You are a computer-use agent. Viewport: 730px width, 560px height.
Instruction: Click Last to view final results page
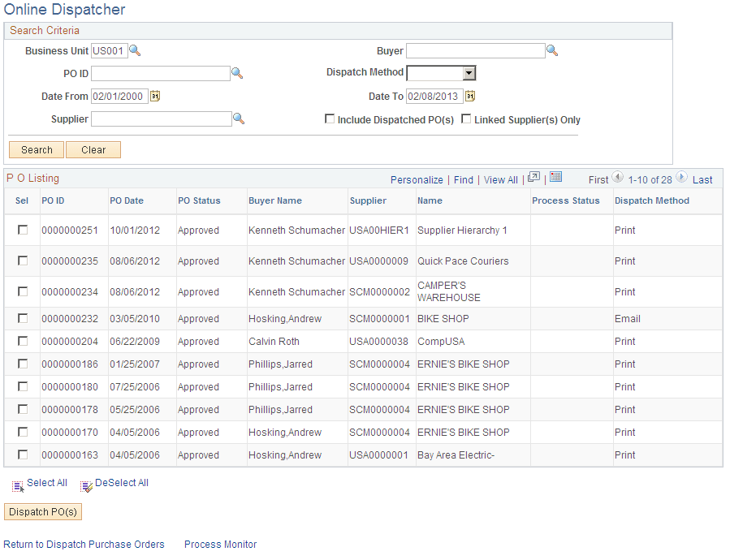(x=705, y=179)
